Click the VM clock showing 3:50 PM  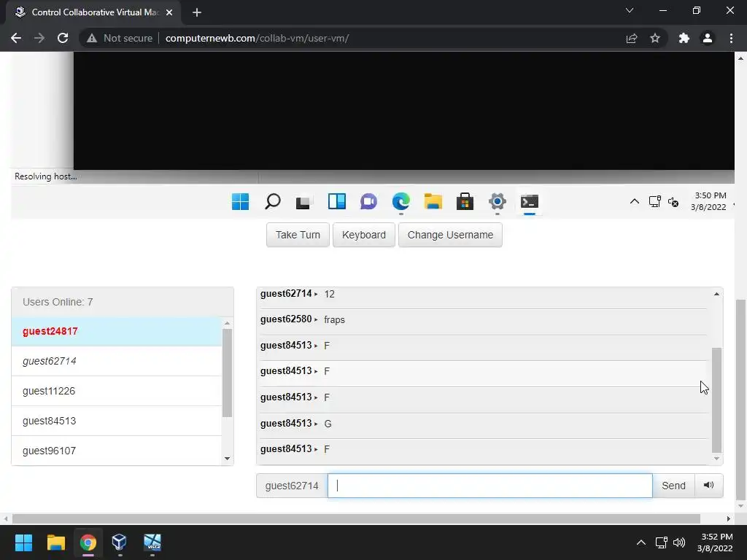point(709,201)
